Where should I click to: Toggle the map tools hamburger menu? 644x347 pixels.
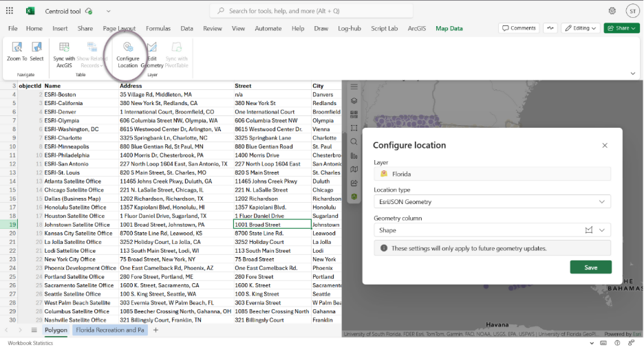pyautogui.click(x=354, y=87)
